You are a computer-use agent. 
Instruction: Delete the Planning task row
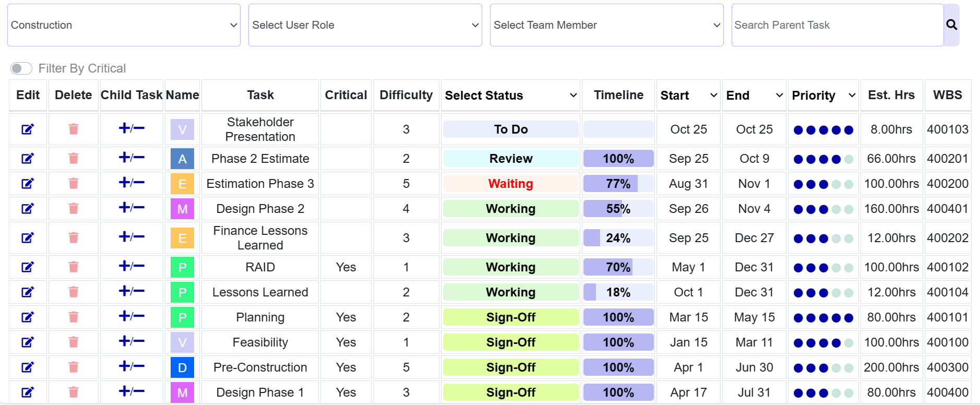click(74, 317)
